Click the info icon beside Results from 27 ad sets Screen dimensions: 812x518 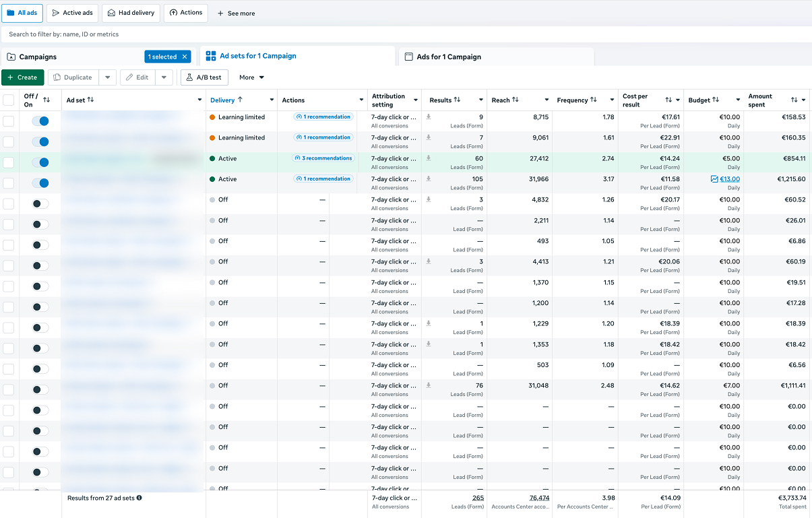(x=139, y=498)
